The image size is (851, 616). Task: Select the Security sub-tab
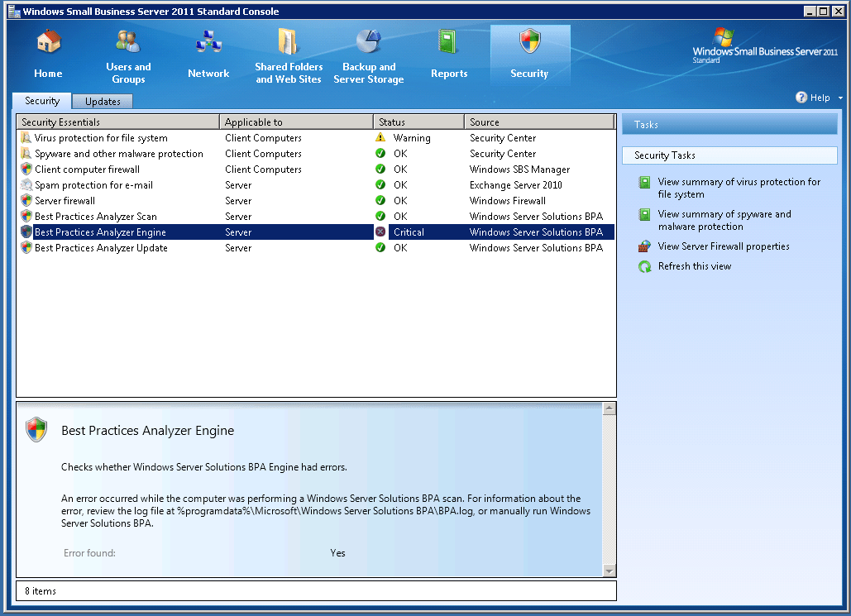click(42, 101)
